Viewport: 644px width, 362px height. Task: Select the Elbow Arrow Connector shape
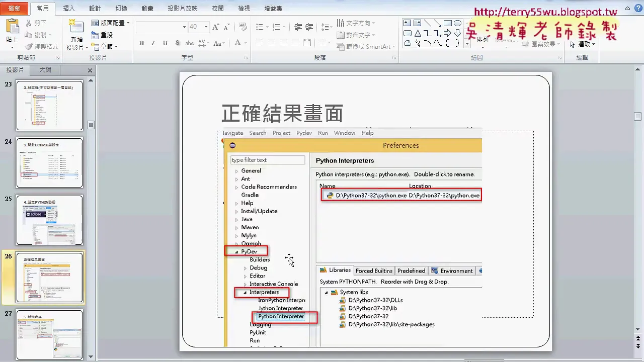437,33
